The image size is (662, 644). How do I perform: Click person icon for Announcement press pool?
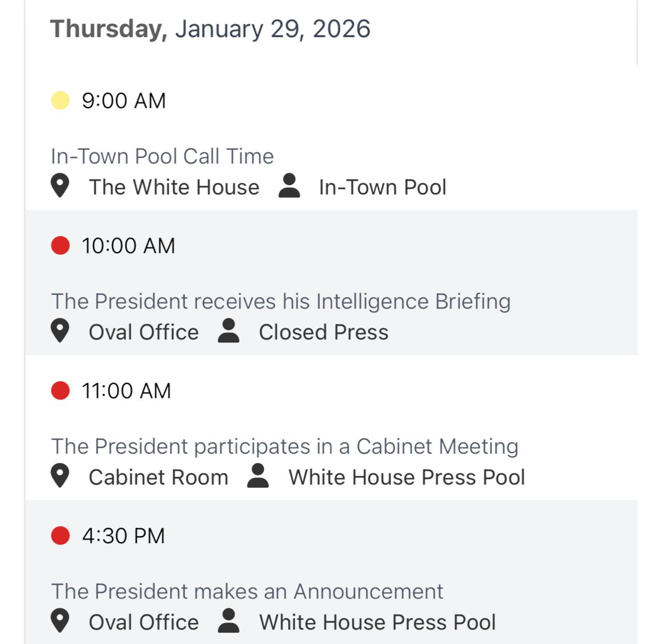(x=229, y=621)
